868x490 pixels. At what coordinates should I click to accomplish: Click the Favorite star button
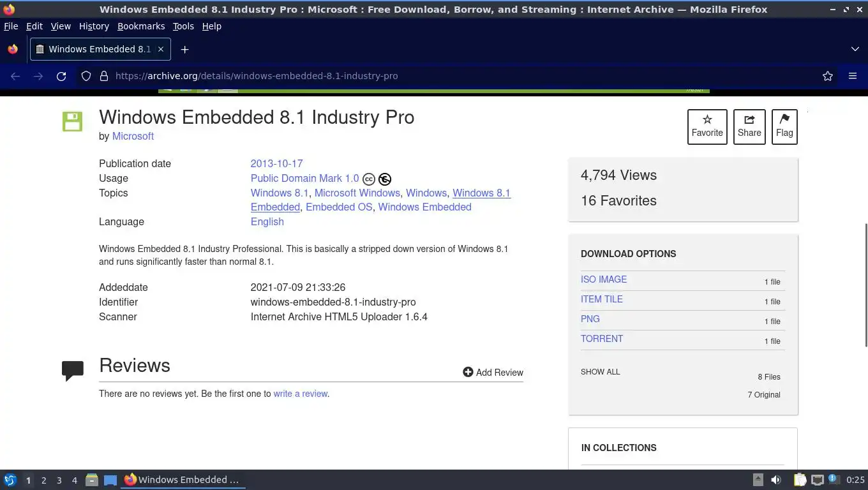[x=707, y=127]
